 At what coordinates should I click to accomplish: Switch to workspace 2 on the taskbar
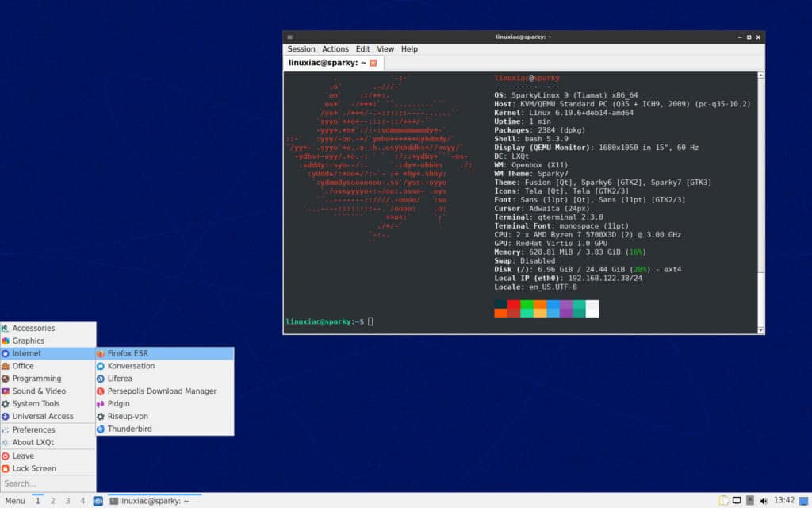point(52,501)
